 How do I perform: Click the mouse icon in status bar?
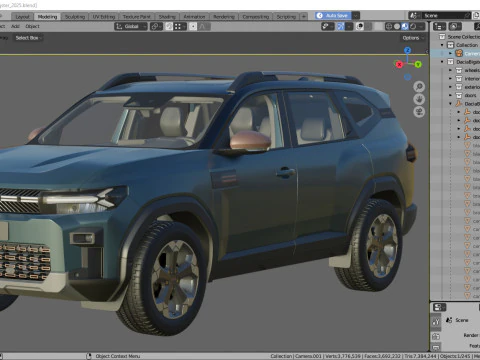coord(89,356)
